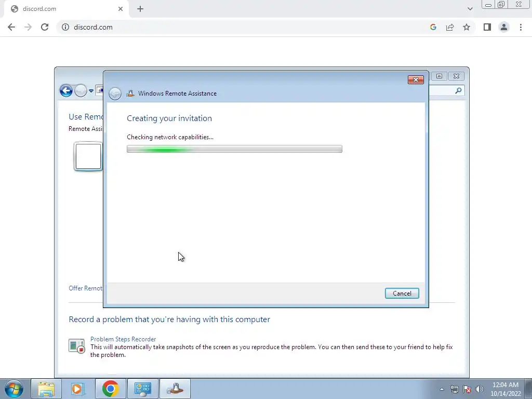
Task: Open Control Panel taskbar item
Action: click(x=142, y=389)
